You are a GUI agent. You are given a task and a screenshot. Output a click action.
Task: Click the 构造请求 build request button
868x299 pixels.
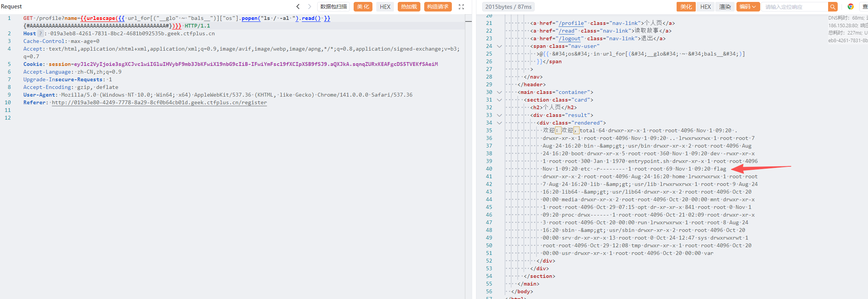tap(438, 7)
